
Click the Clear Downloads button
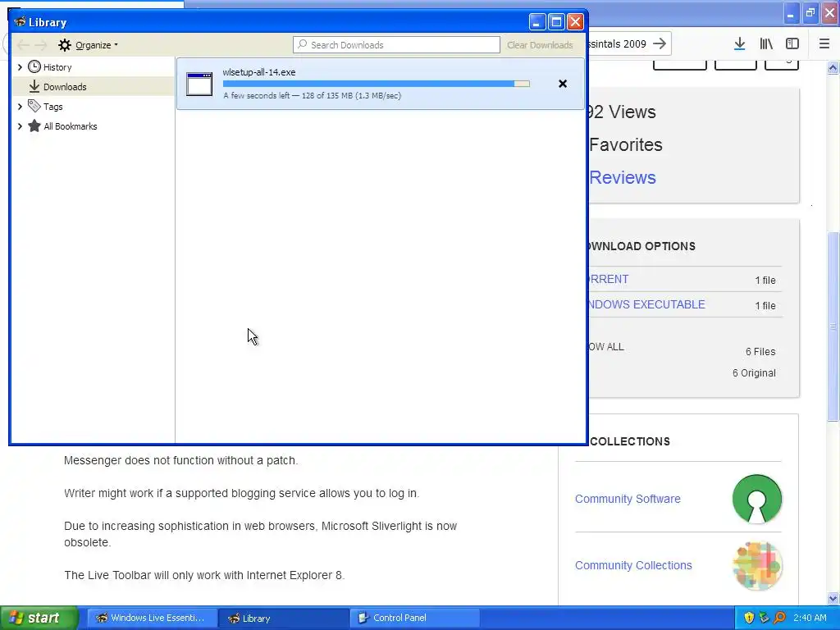point(540,45)
